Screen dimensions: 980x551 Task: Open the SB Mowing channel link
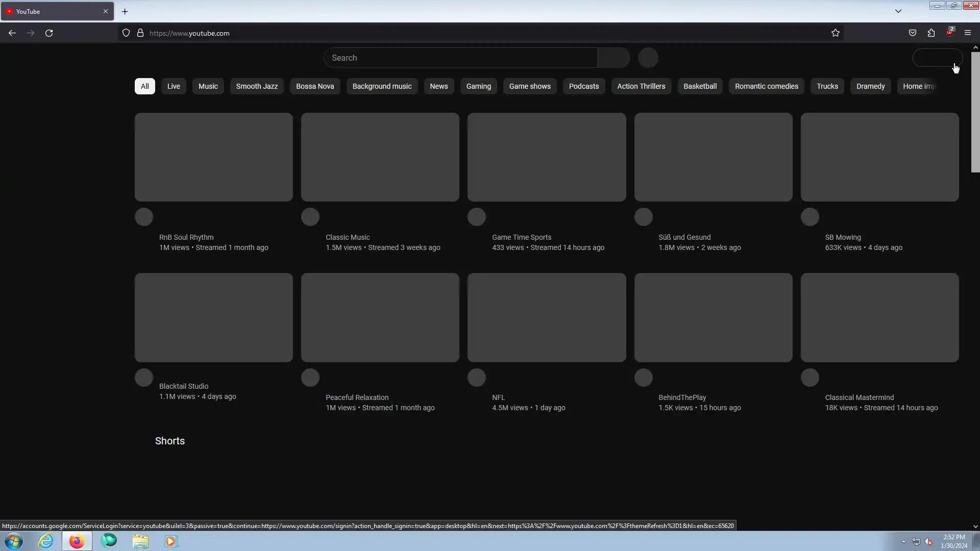pos(843,237)
